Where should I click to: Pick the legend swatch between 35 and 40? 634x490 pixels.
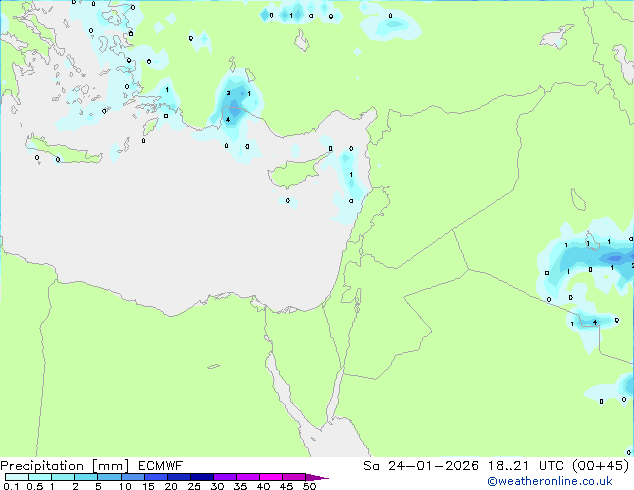click(x=247, y=477)
